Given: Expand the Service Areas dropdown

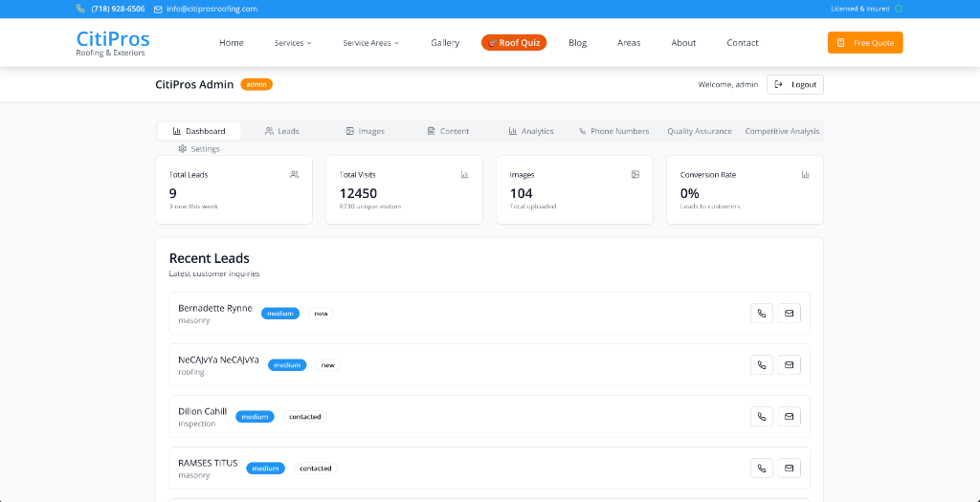Looking at the screenshot, I should [370, 43].
